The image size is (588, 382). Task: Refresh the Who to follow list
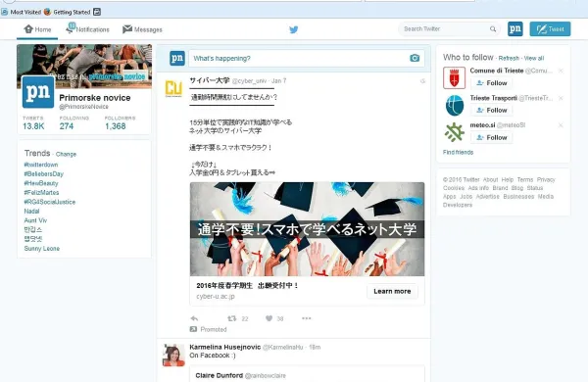pyautogui.click(x=509, y=58)
